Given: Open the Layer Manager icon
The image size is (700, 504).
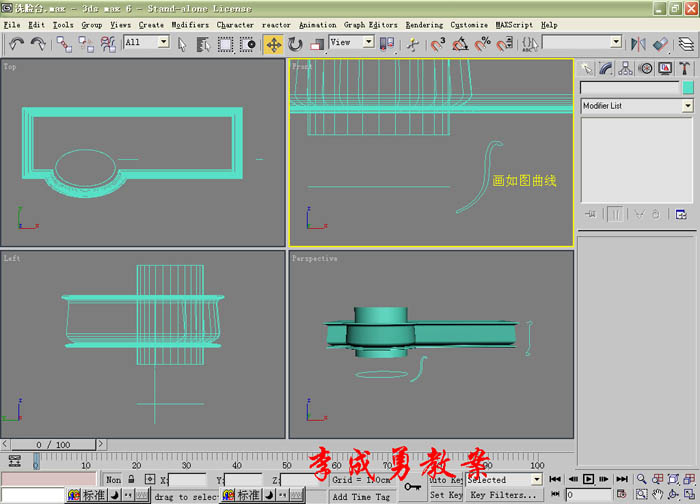Looking at the screenshot, I should pyautogui.click(x=686, y=44).
